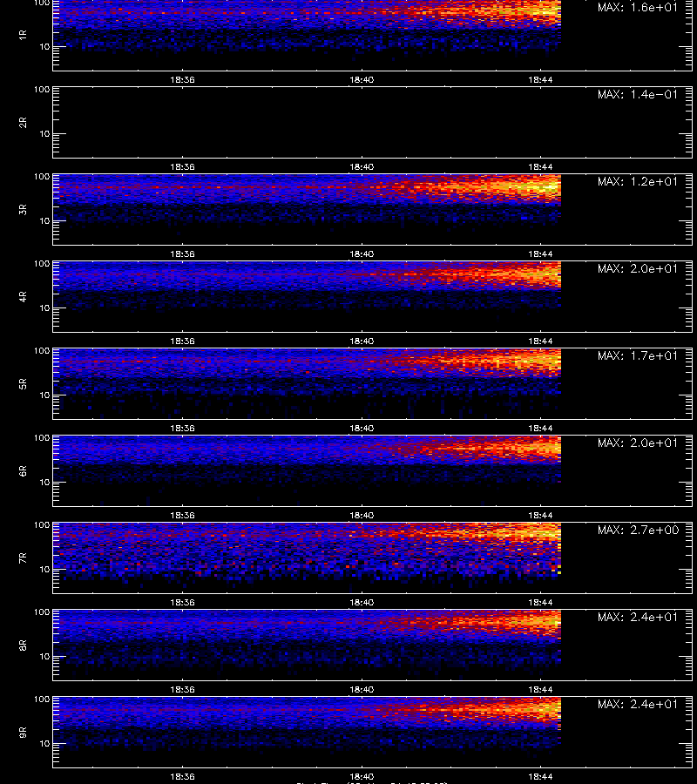Click the 6R panel label
697x784 pixels.
tap(23, 470)
